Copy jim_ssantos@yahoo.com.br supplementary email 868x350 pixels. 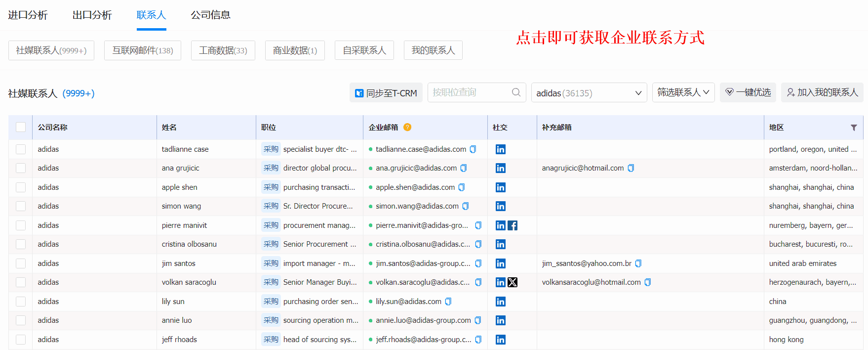pyautogui.click(x=638, y=263)
